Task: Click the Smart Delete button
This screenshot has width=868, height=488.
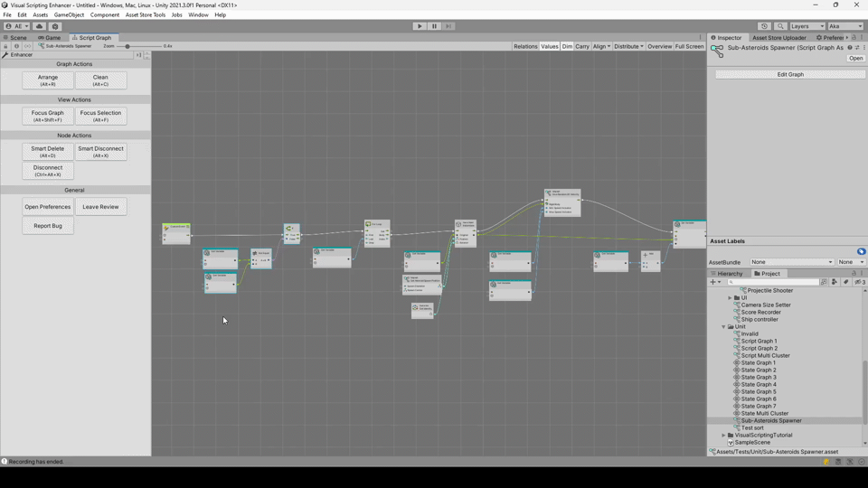Action: click(x=48, y=152)
